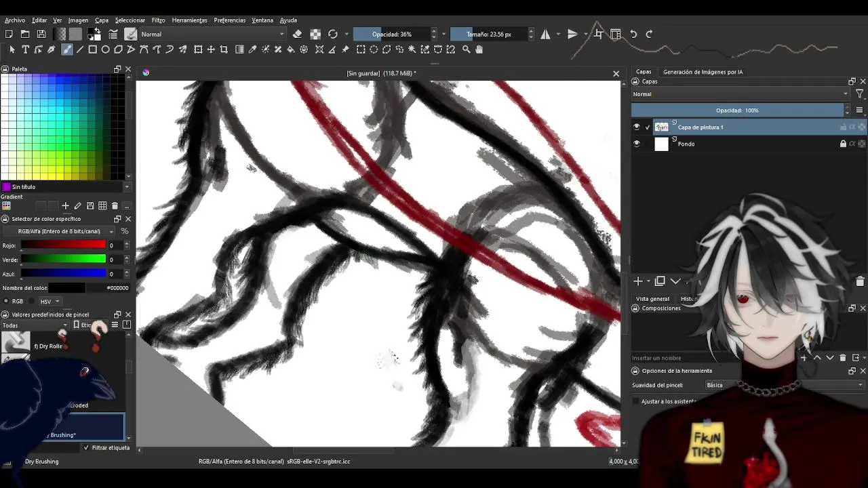The width and height of the screenshot is (868, 488).
Task: Select the Ellipse tool
Action: point(106,49)
